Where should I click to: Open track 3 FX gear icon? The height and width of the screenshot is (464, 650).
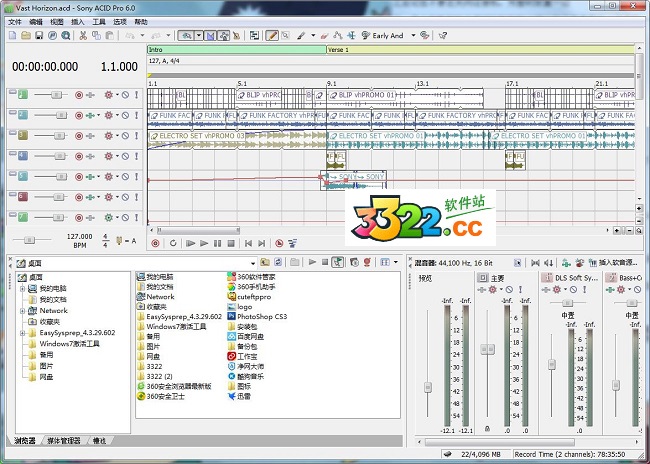(108, 135)
